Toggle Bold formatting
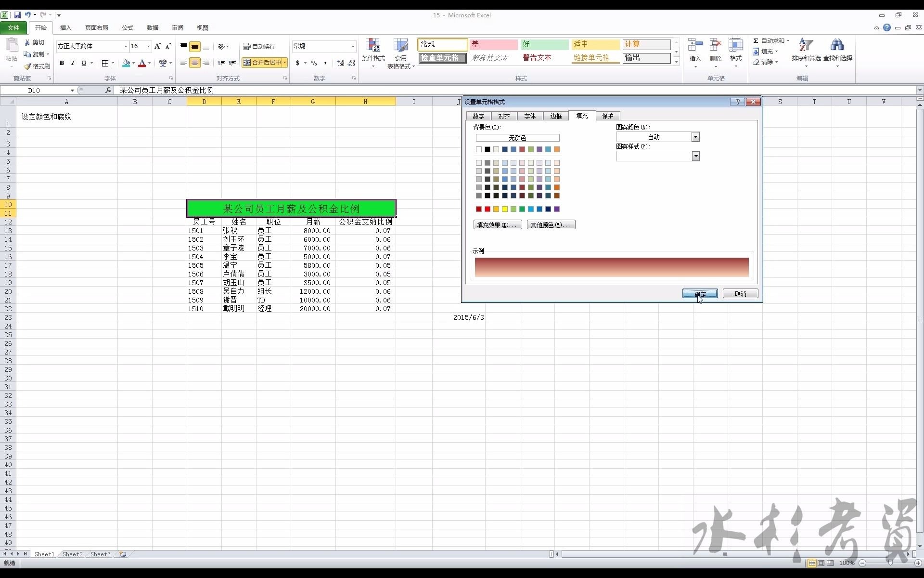The height and width of the screenshot is (578, 924). pyautogui.click(x=62, y=63)
